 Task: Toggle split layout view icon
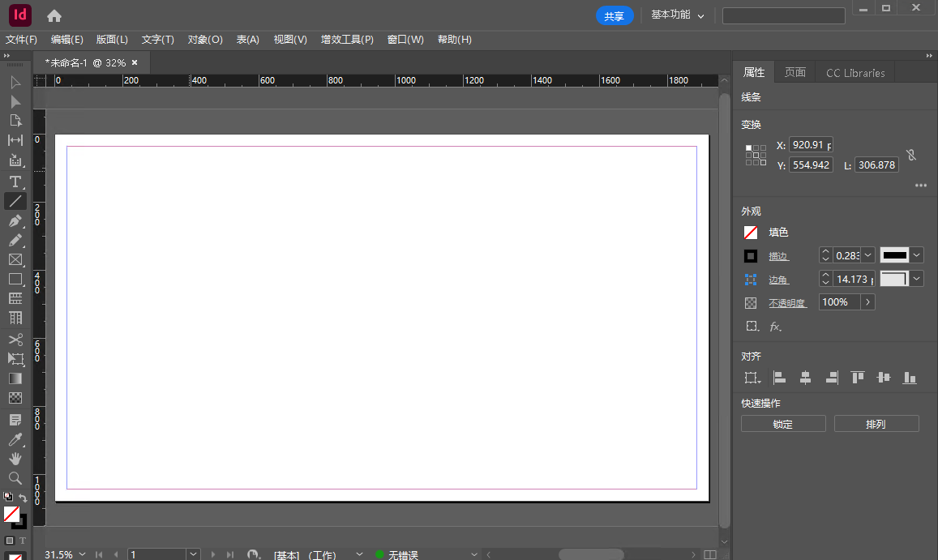coord(710,554)
